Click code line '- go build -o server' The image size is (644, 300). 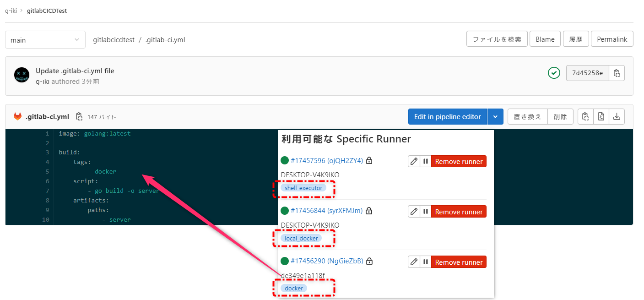point(124,191)
